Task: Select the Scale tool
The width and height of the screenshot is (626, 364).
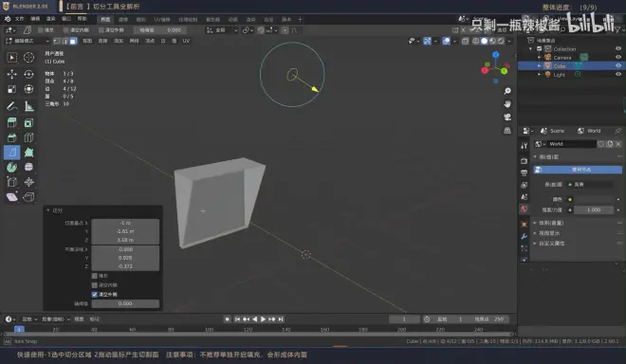Action: [12, 89]
